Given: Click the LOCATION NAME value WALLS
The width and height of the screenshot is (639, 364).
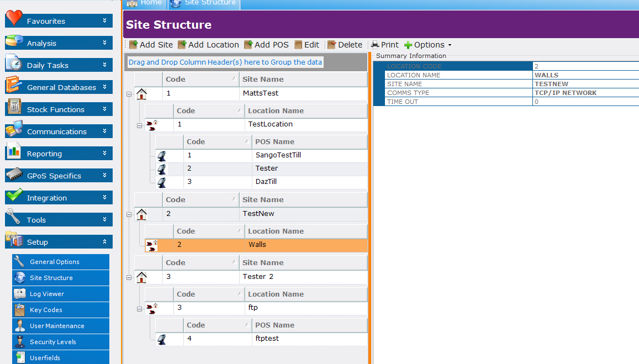Looking at the screenshot, I should 547,75.
